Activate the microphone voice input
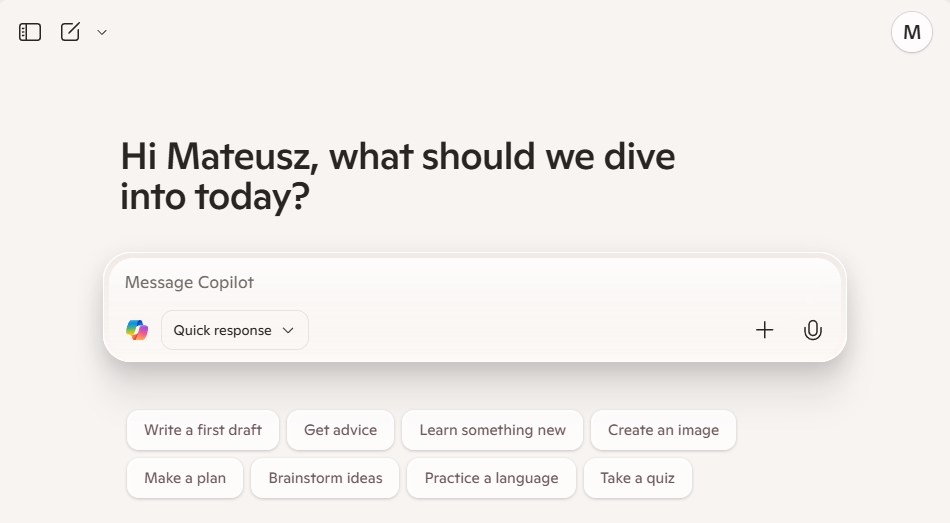 [x=812, y=330]
